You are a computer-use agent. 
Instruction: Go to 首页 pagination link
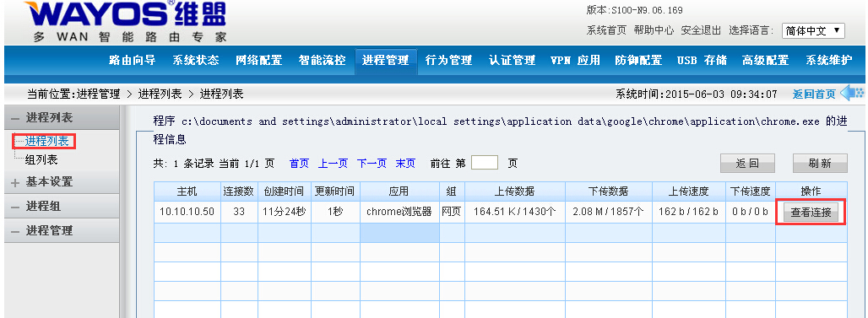point(299,163)
